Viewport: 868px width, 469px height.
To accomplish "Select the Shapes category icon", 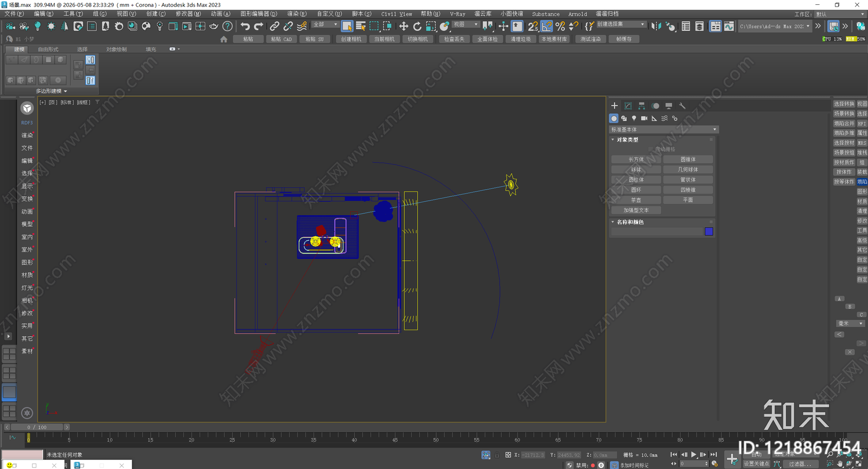I will tap(624, 118).
